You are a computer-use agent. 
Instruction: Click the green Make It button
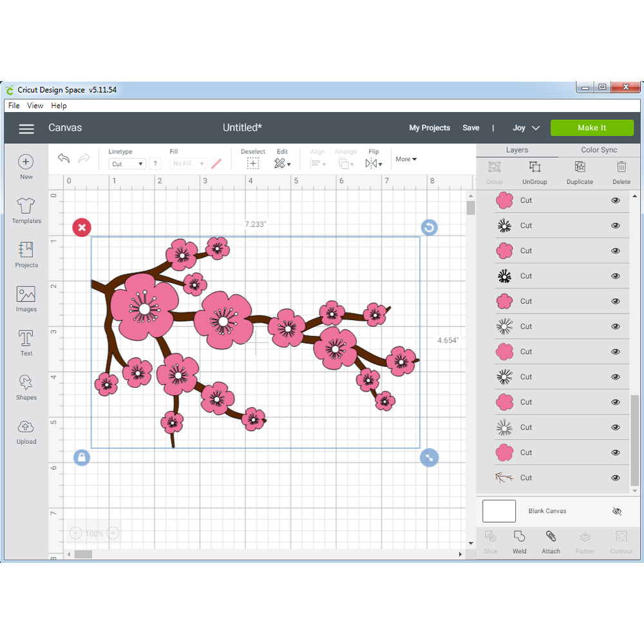click(x=591, y=128)
